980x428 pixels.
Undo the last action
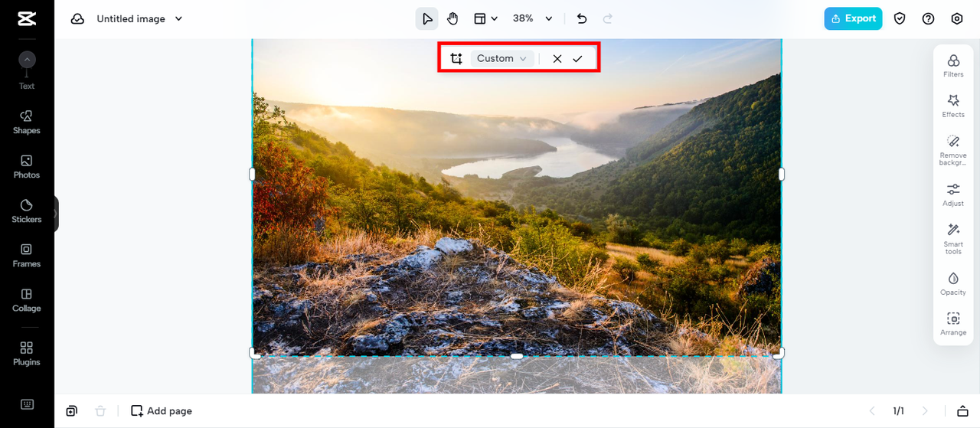[582, 18]
